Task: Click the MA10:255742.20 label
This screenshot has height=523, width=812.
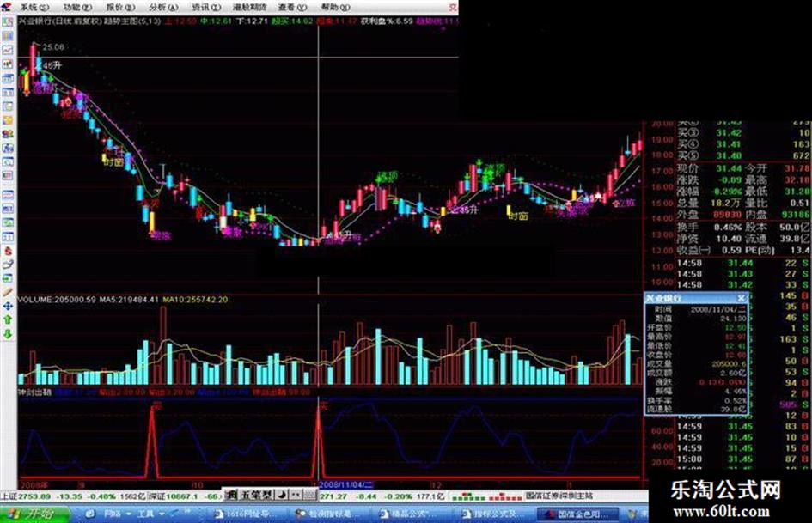Action: [x=195, y=300]
